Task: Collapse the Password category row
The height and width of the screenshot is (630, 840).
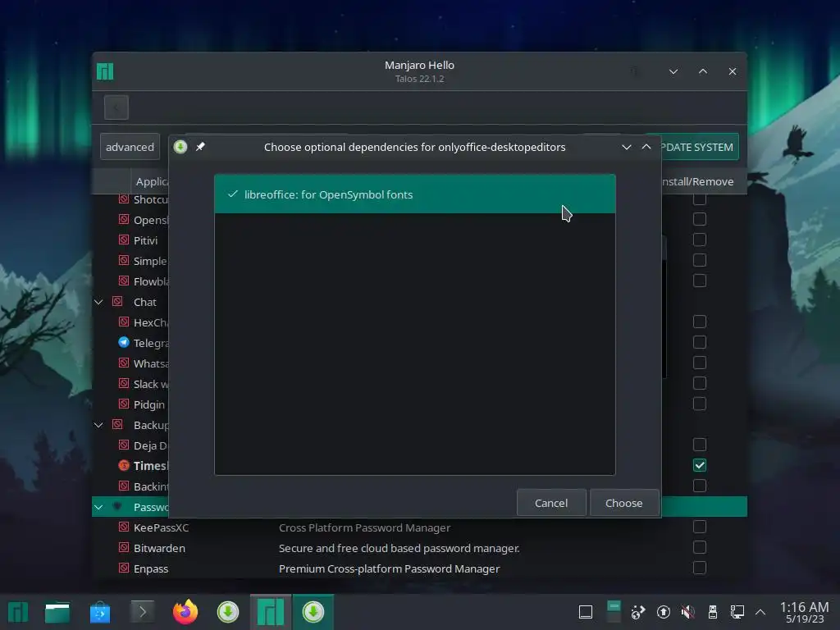Action: click(98, 507)
